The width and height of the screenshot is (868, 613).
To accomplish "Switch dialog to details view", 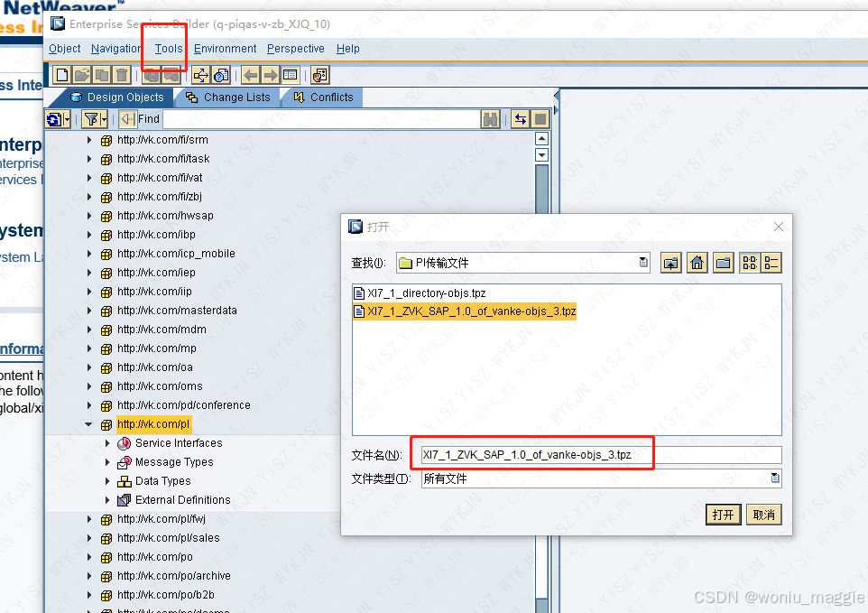I will click(x=771, y=263).
